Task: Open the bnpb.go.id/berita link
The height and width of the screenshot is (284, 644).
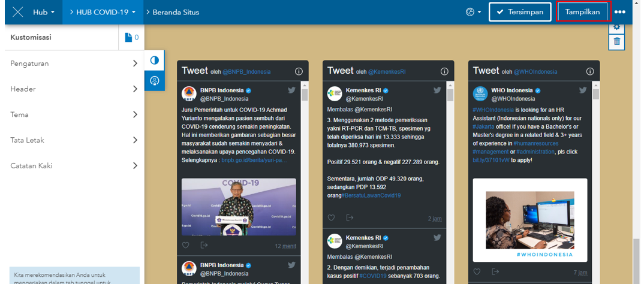Action: [x=254, y=159]
